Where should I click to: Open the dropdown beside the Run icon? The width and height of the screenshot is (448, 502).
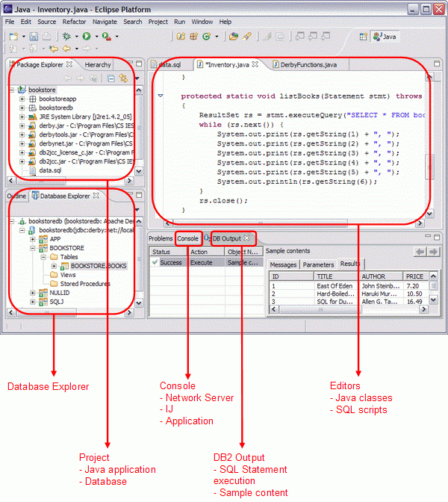[x=96, y=37]
